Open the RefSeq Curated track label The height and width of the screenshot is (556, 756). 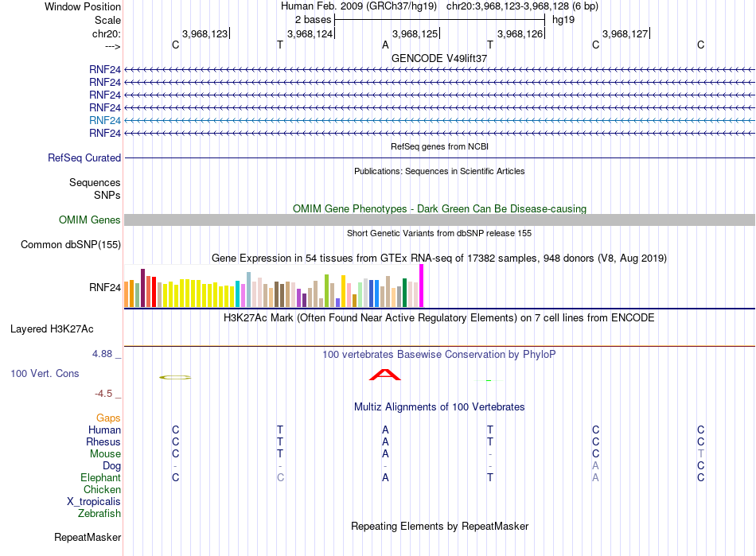(x=84, y=158)
